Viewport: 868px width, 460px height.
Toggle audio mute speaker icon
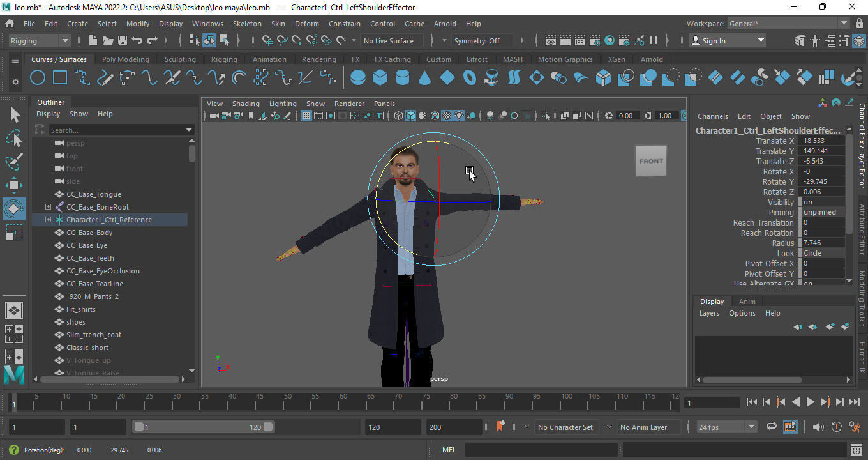[x=818, y=427]
